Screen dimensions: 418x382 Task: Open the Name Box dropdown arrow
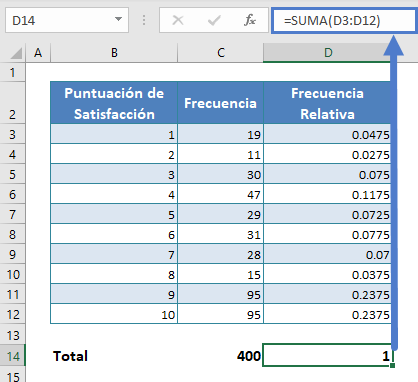[x=118, y=19]
